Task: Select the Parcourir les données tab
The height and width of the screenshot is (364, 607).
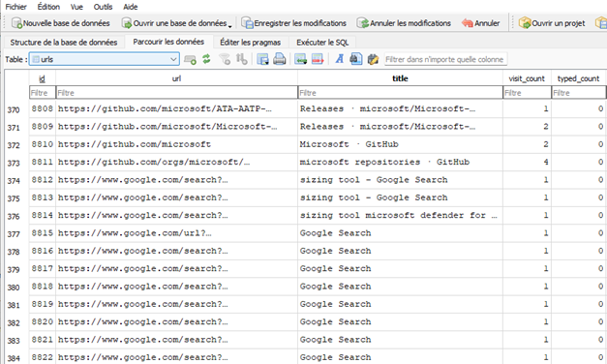Action: (168, 42)
